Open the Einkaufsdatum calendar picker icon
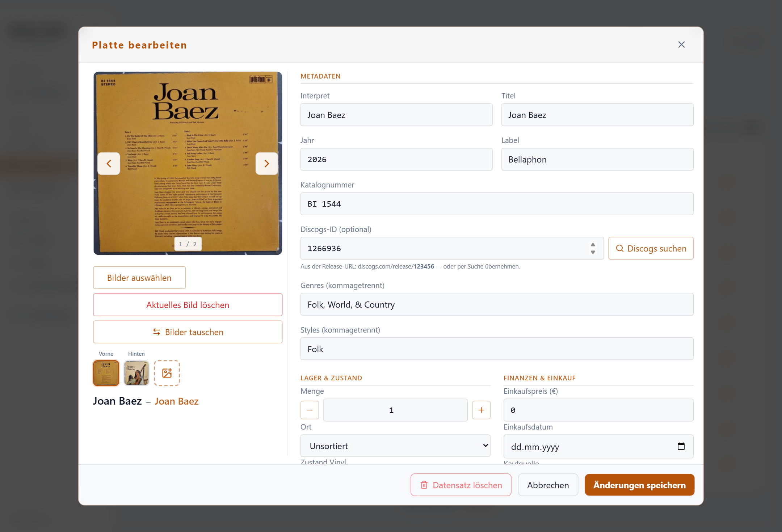 pos(681,446)
